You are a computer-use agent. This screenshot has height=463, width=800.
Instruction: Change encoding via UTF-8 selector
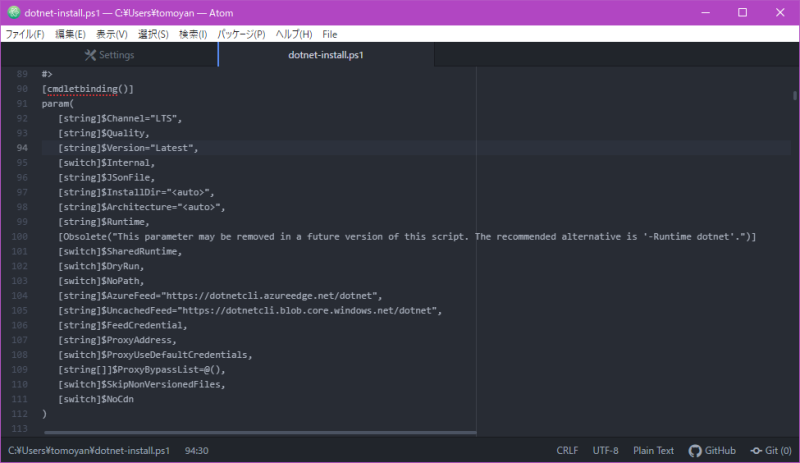[605, 451]
